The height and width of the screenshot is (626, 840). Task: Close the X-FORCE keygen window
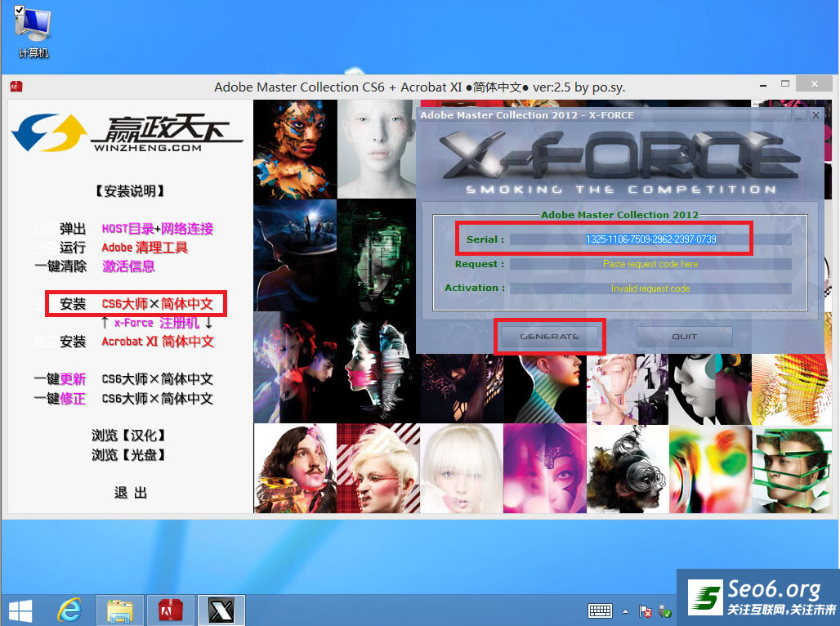[x=815, y=115]
